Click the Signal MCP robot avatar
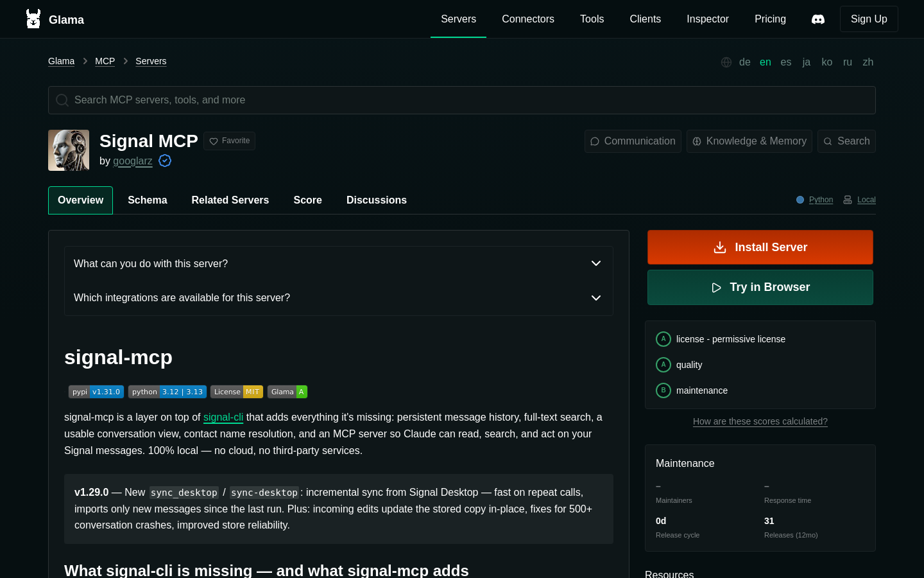Viewport: 924px width, 578px height. tap(69, 150)
